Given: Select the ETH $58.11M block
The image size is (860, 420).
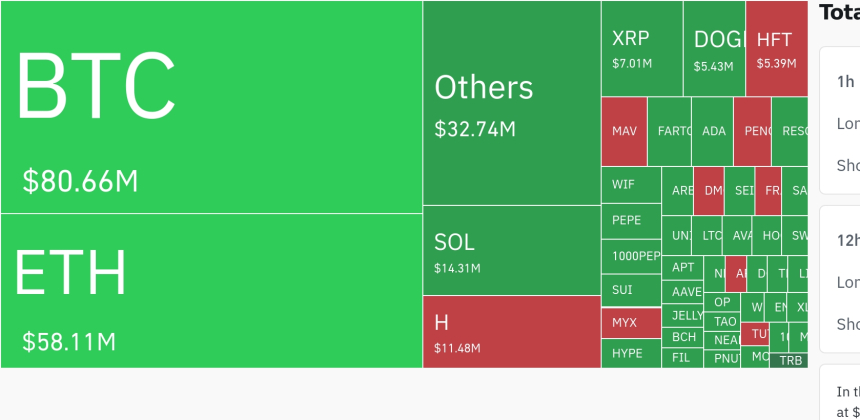Looking at the screenshot, I should pos(211,290).
